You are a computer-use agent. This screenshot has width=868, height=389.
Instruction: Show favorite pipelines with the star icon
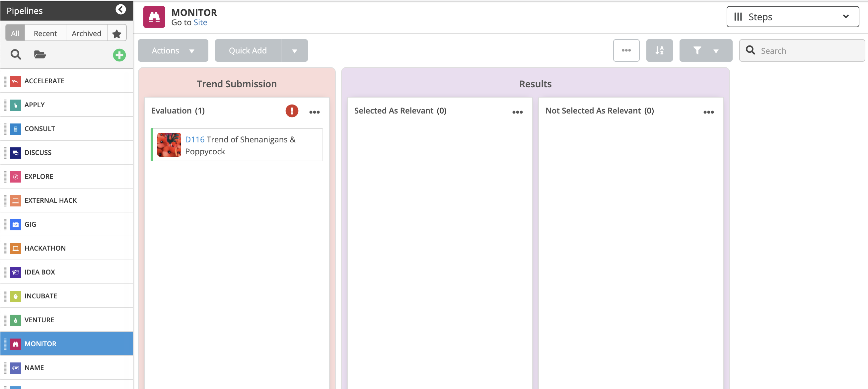tap(116, 34)
